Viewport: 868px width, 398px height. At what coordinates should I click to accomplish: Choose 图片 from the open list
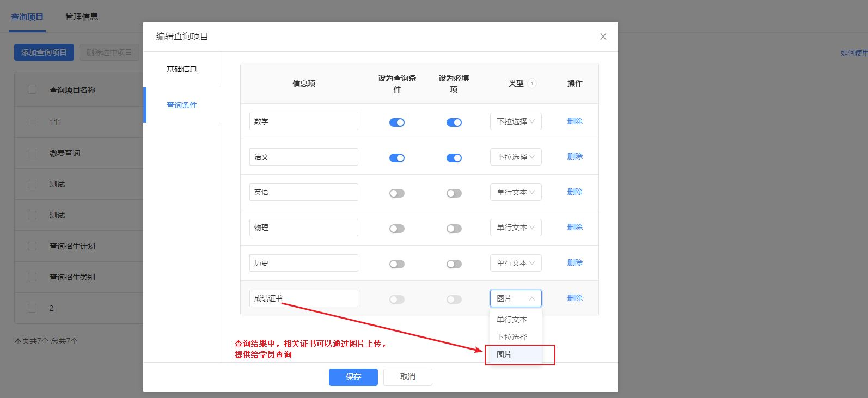click(x=516, y=354)
